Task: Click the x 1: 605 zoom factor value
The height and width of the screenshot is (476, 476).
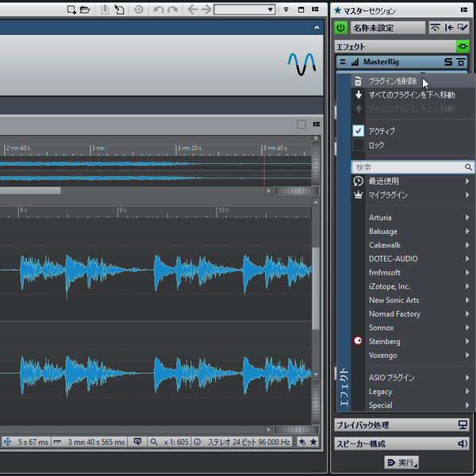Action: pyautogui.click(x=176, y=442)
